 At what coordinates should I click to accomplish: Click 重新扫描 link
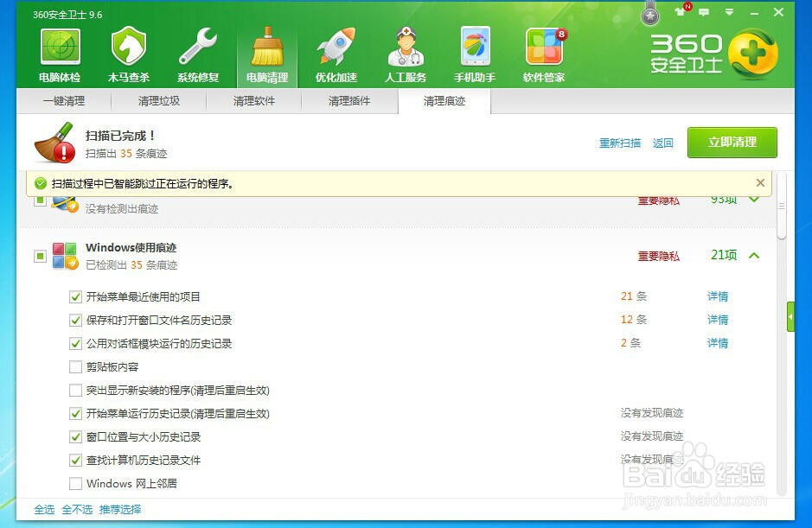(620, 143)
